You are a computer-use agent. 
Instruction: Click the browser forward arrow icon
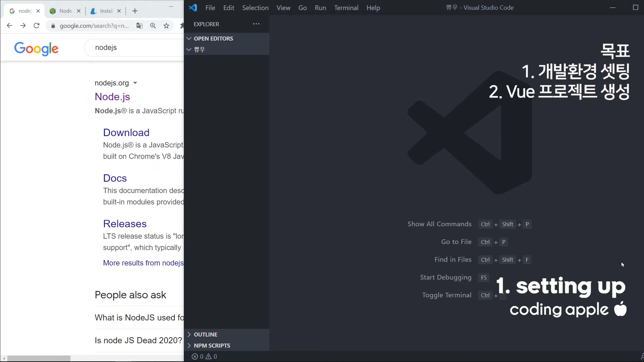click(23, 26)
